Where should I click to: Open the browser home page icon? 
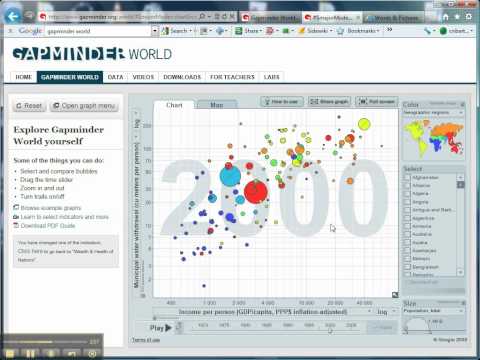click(x=446, y=17)
